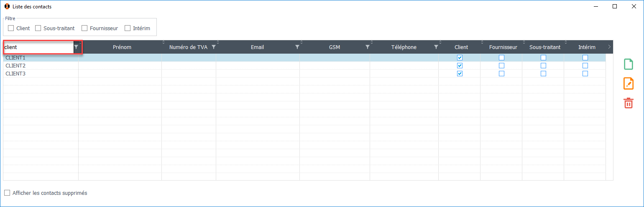Sort by the Fournisseur column header
The width and height of the screenshot is (644, 207).
503,47
